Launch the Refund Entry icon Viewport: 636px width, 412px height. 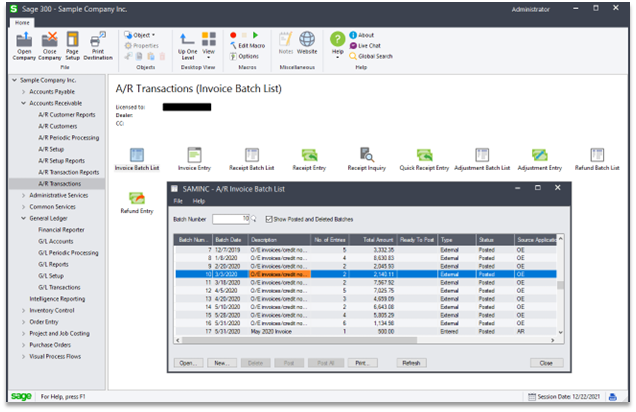136,199
